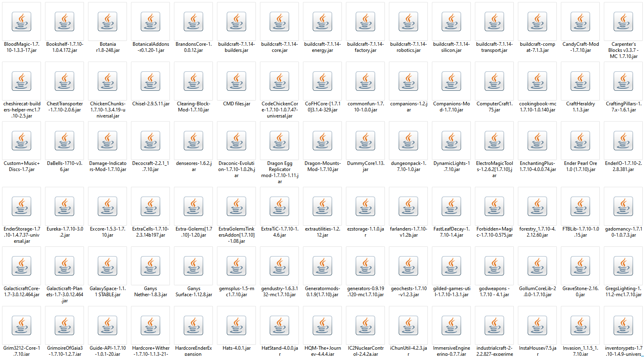Click iChunUtil-4.2.3.jar label

point(408,351)
